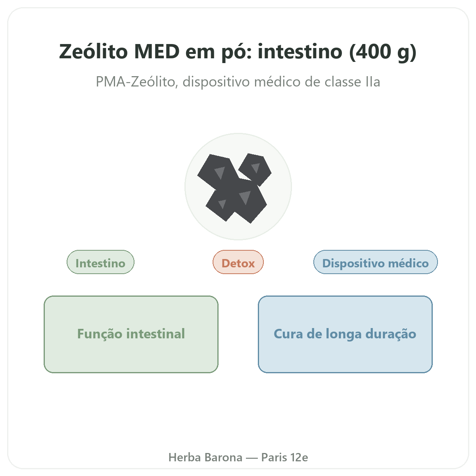Click the Paris 12e text in the footer

pos(284,457)
